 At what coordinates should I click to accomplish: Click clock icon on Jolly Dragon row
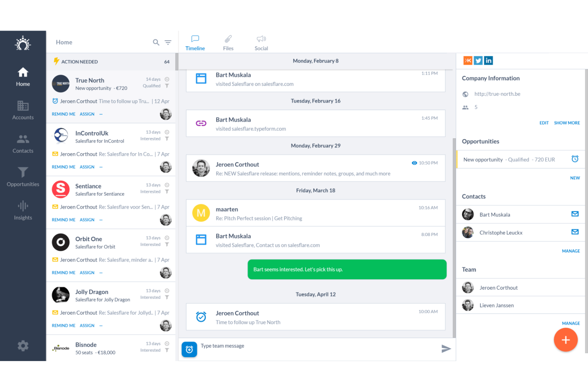[x=167, y=291]
